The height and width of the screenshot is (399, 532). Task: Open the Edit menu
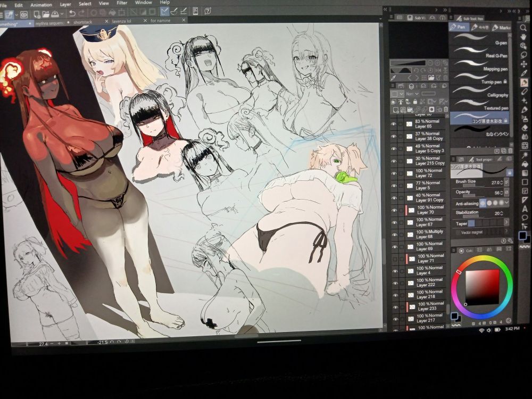(x=19, y=5)
